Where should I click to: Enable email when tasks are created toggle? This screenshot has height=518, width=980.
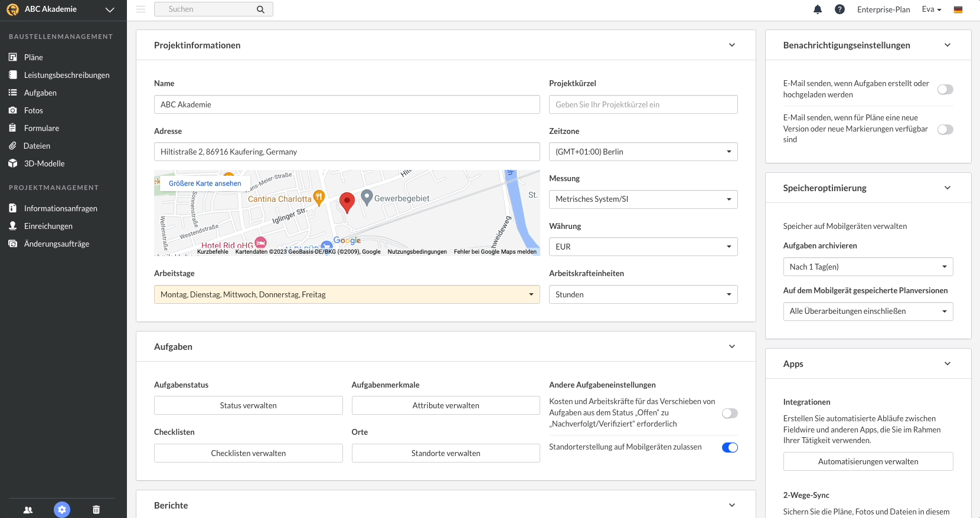[x=945, y=89]
